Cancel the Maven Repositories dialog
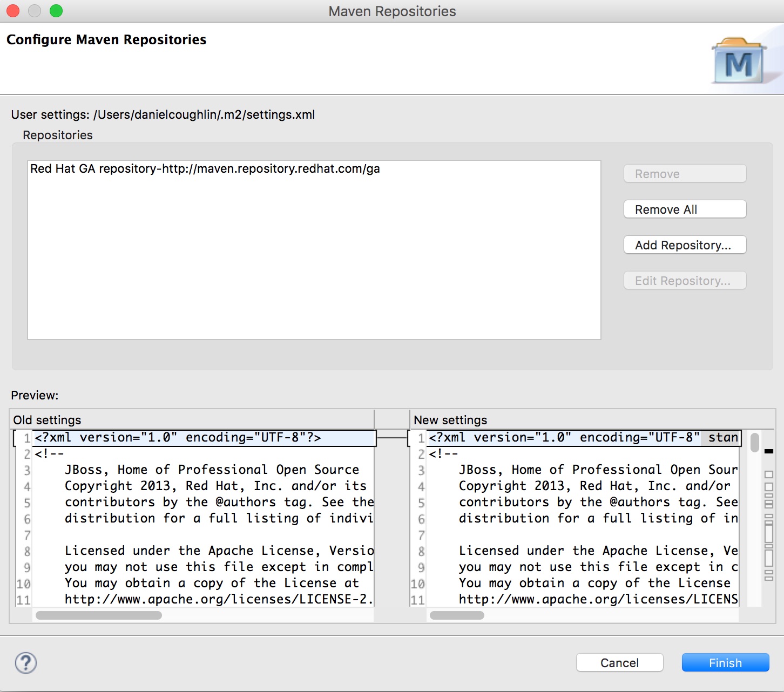The height and width of the screenshot is (692, 784). [619, 663]
